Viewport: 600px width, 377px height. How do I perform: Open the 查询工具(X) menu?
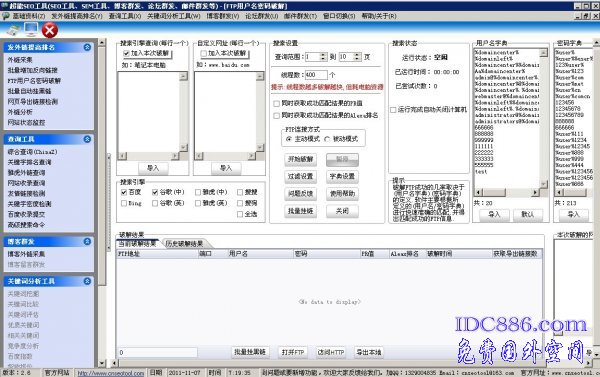click(125, 16)
